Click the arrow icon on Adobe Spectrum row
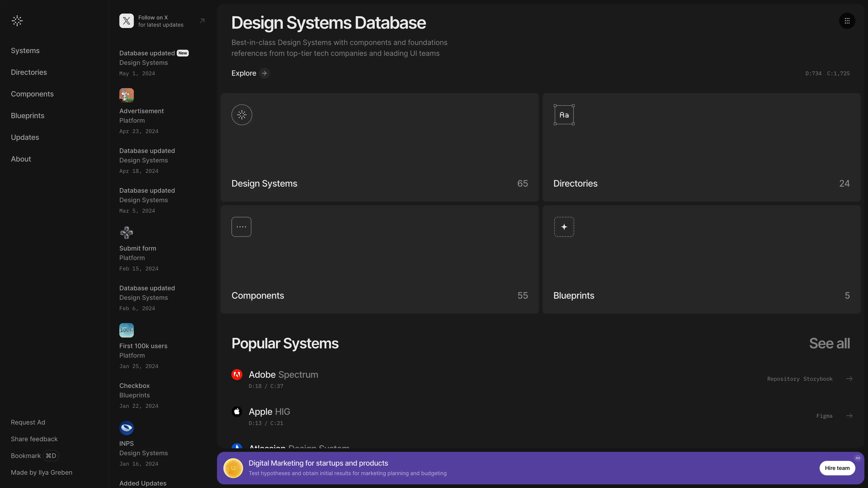The image size is (868, 488). (849, 379)
